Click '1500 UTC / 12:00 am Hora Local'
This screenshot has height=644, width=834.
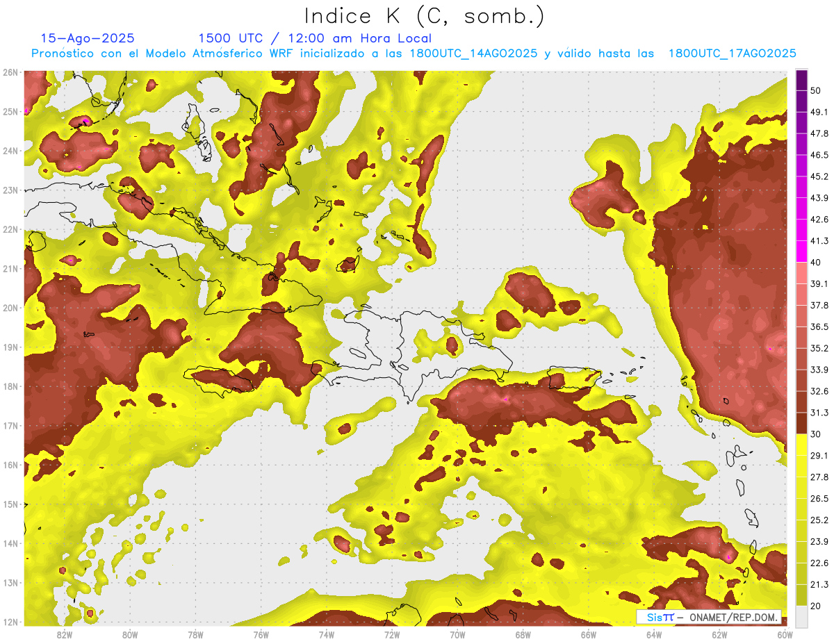pyautogui.click(x=315, y=38)
